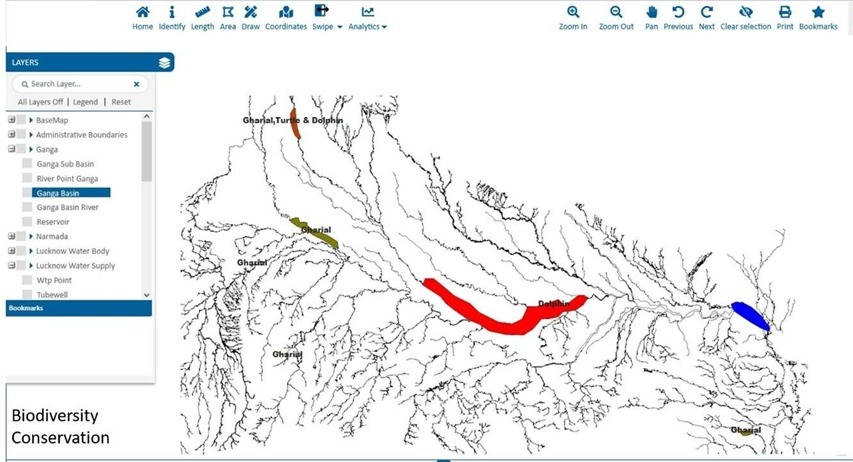Click the Print icon
Screen dimensions: 853x462
(785, 13)
